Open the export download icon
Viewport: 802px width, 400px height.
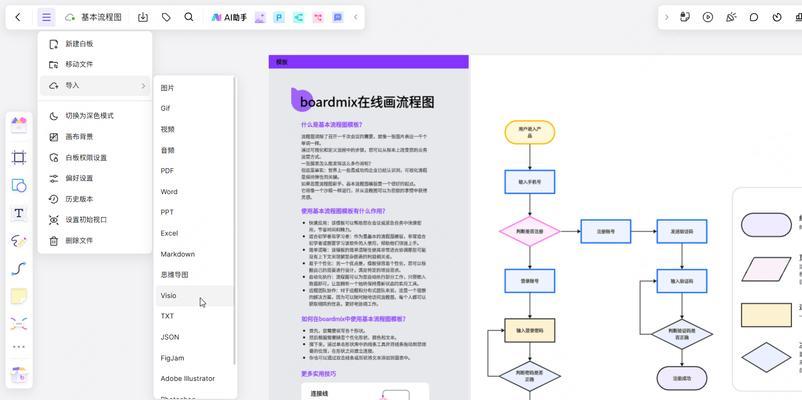143,17
